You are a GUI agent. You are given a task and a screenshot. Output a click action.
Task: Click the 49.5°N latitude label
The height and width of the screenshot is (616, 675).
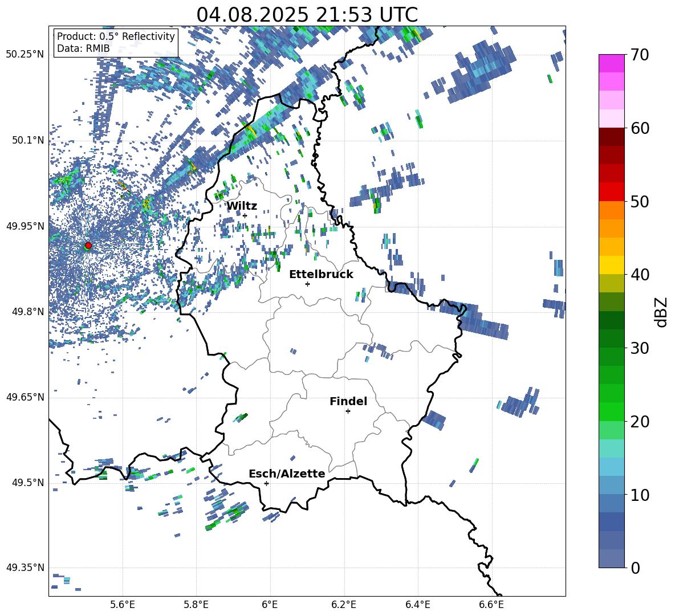[x=29, y=483]
